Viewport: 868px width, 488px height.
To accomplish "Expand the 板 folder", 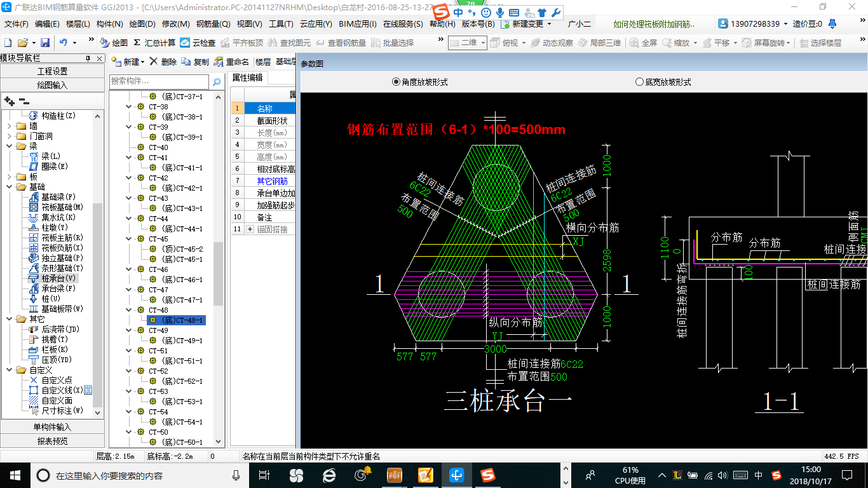I will [9, 177].
